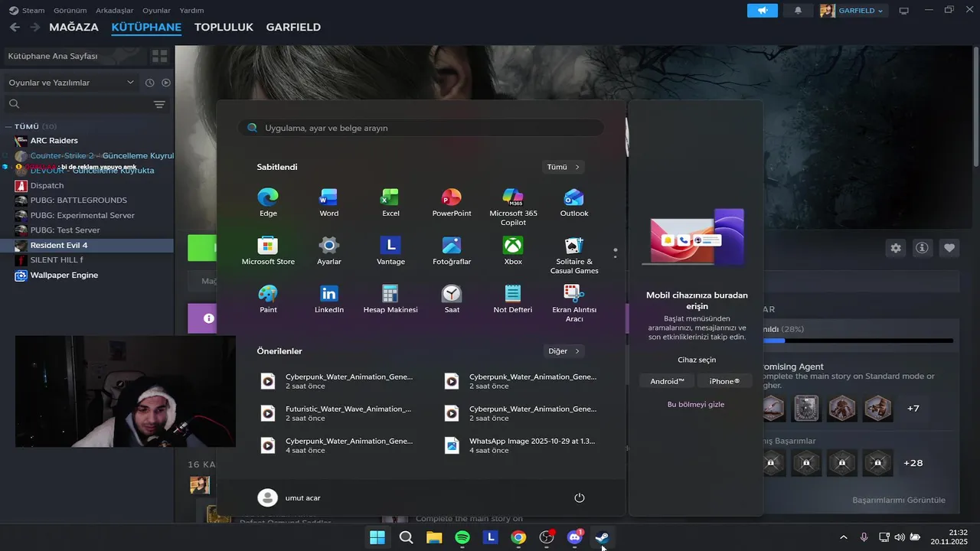Open Arkadaşlar menu in Steam
Image resolution: width=980 pixels, height=551 pixels.
coord(116,11)
